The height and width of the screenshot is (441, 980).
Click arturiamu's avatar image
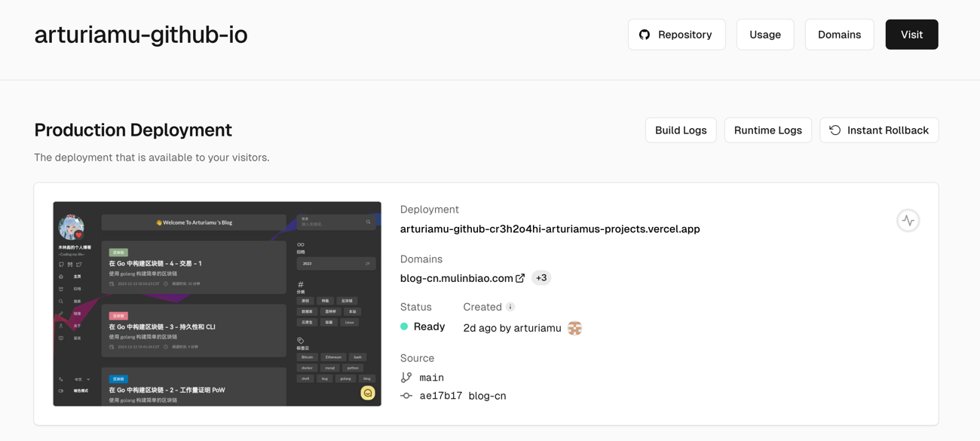(x=574, y=328)
